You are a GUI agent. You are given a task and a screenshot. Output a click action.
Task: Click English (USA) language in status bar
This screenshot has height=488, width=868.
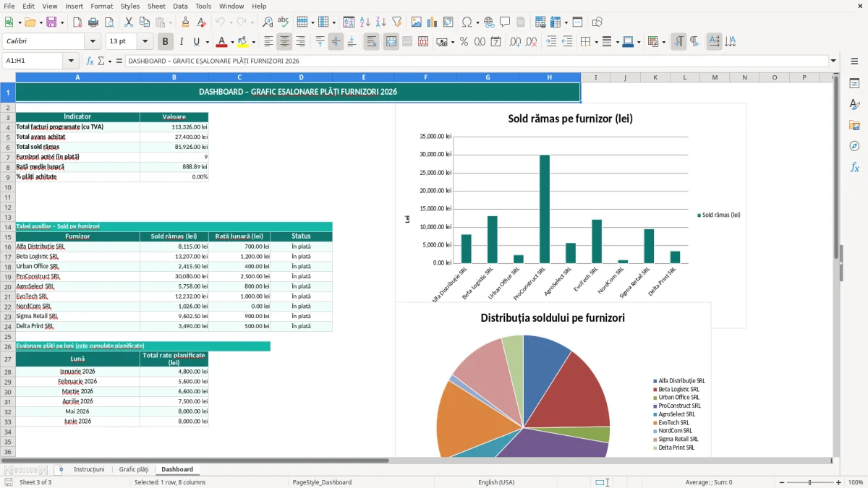click(x=496, y=482)
